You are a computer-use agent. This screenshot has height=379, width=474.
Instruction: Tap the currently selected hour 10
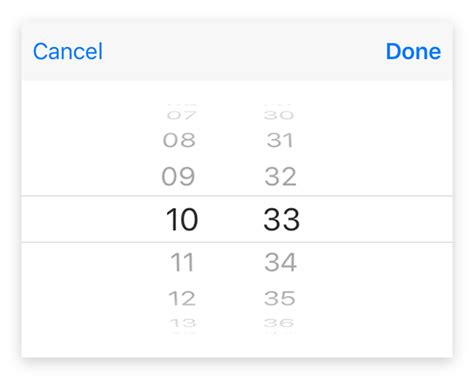point(182,219)
